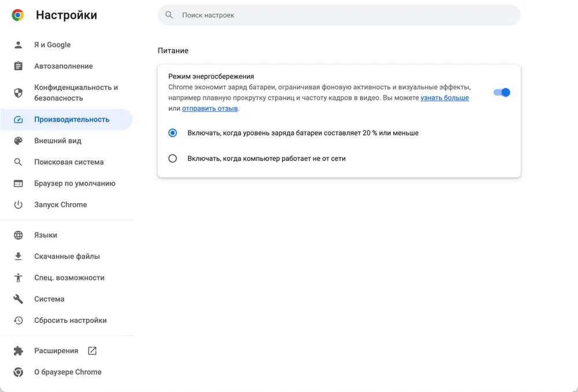Screen dimensions: 578x392
Task: Click the shield icon for Конфиденциальность
Action: (x=18, y=93)
